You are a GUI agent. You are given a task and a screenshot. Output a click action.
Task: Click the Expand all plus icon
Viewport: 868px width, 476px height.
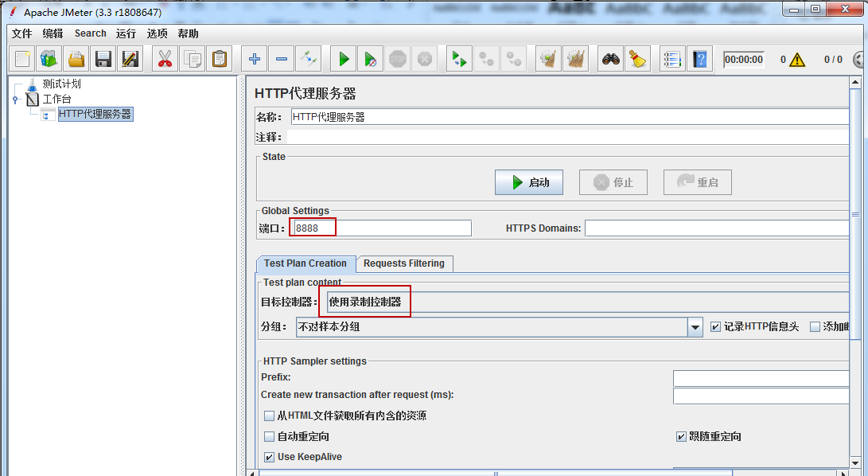[x=254, y=59]
